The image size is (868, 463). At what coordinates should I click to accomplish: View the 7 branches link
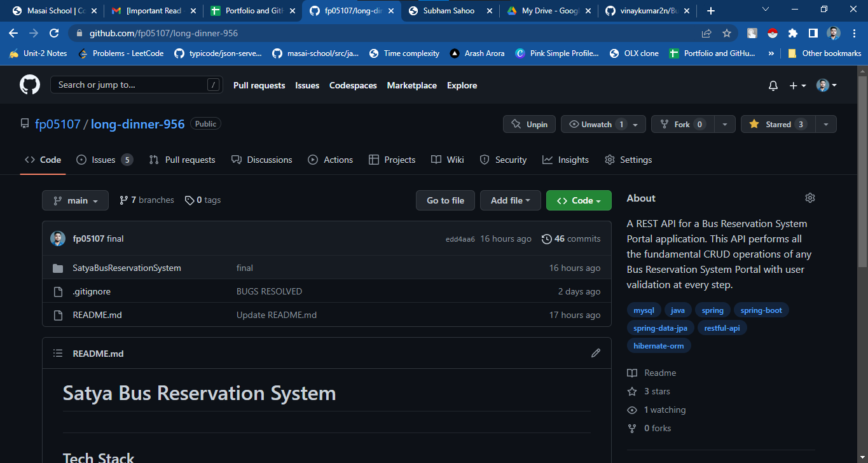click(x=146, y=200)
